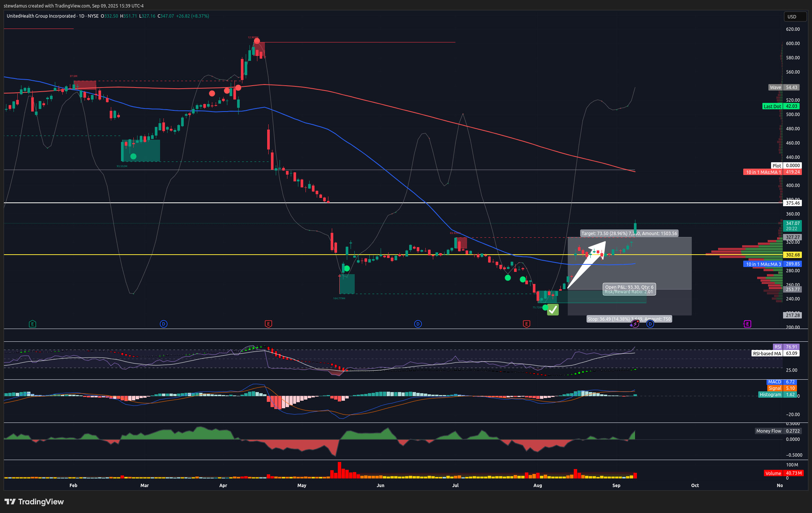Click the blue dividend D marker in March
812x513 pixels.
pos(163,324)
